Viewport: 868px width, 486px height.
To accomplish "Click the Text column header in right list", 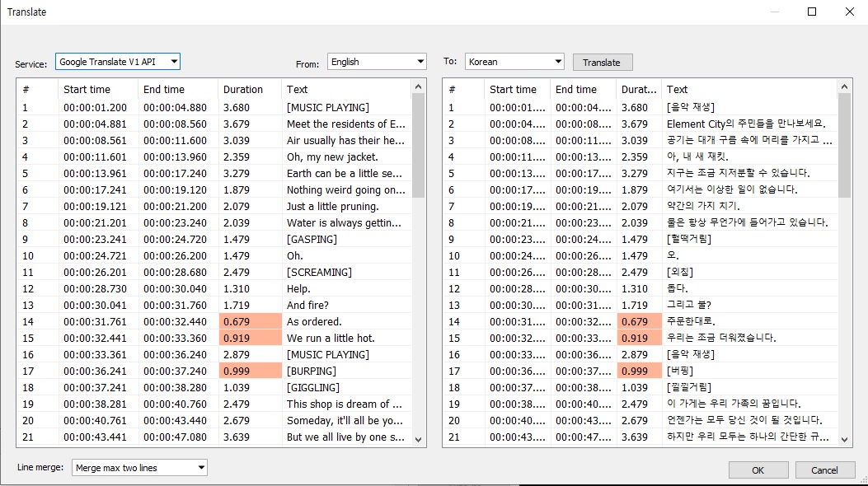I will tap(749, 90).
